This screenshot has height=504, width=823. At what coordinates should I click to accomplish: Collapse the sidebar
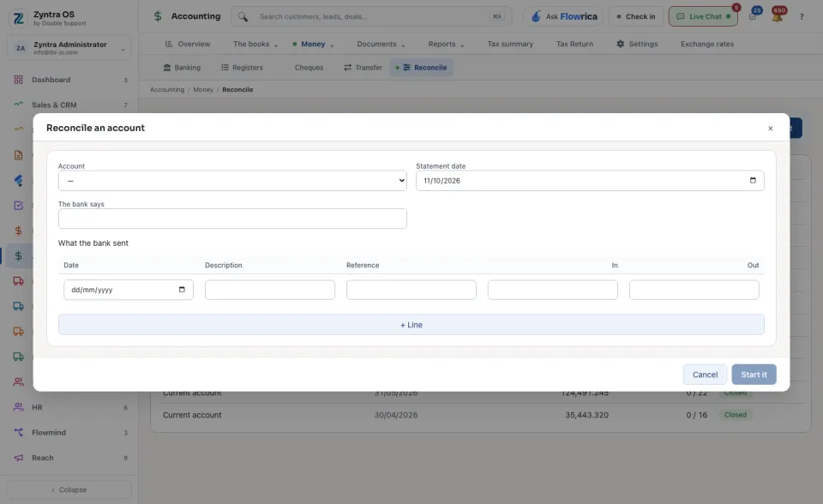69,489
